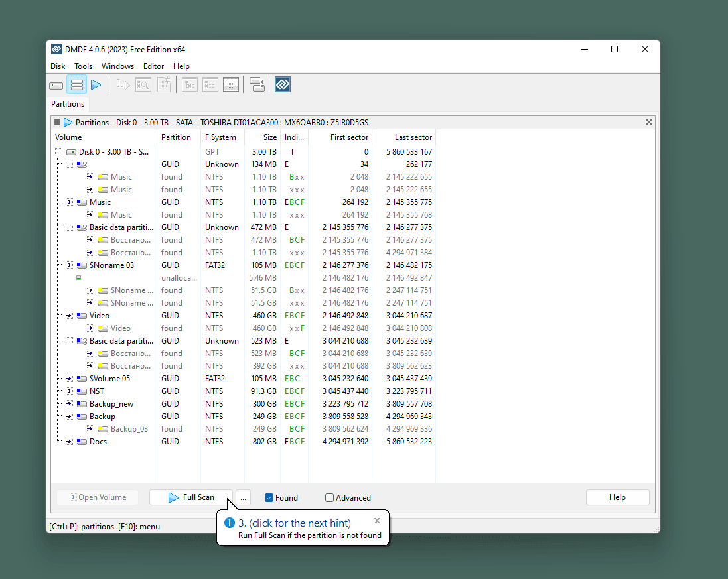
Task: Uncheck the Found checkbox
Action: coord(269,498)
